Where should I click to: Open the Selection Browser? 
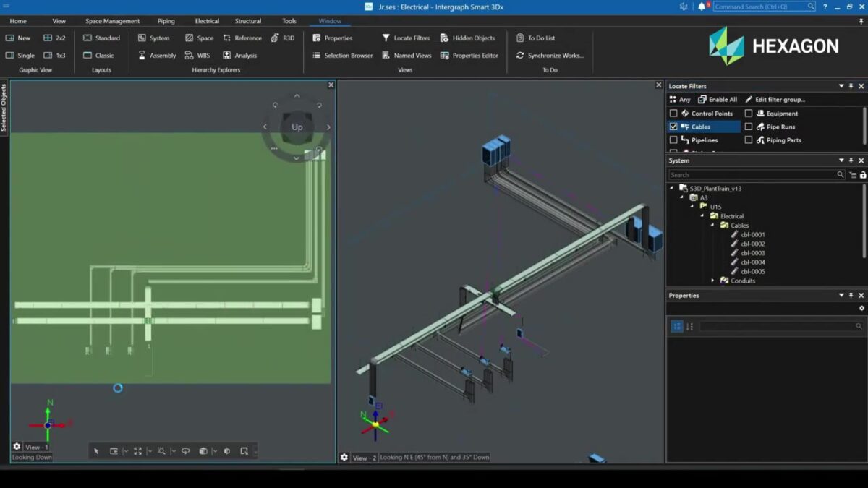point(343,55)
